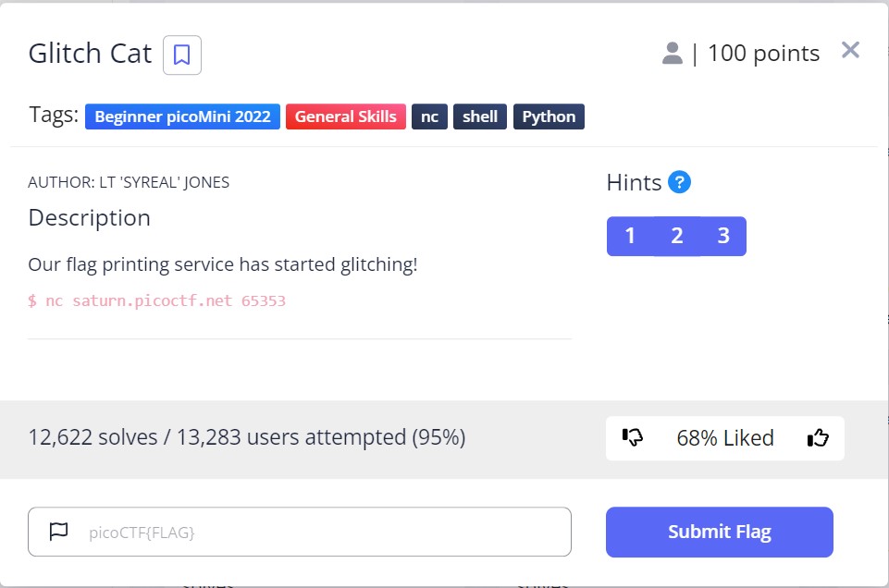Reveal hint 3
The image size is (889, 588).
coord(722,236)
